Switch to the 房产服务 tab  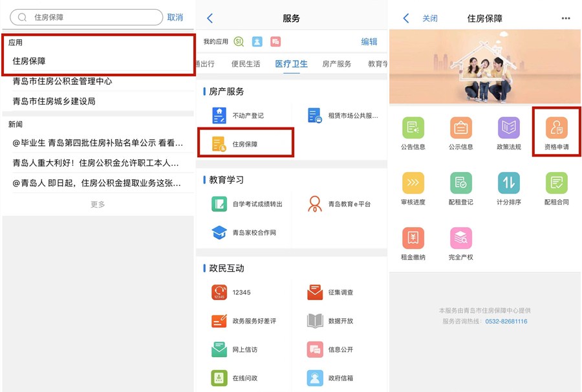[336, 64]
